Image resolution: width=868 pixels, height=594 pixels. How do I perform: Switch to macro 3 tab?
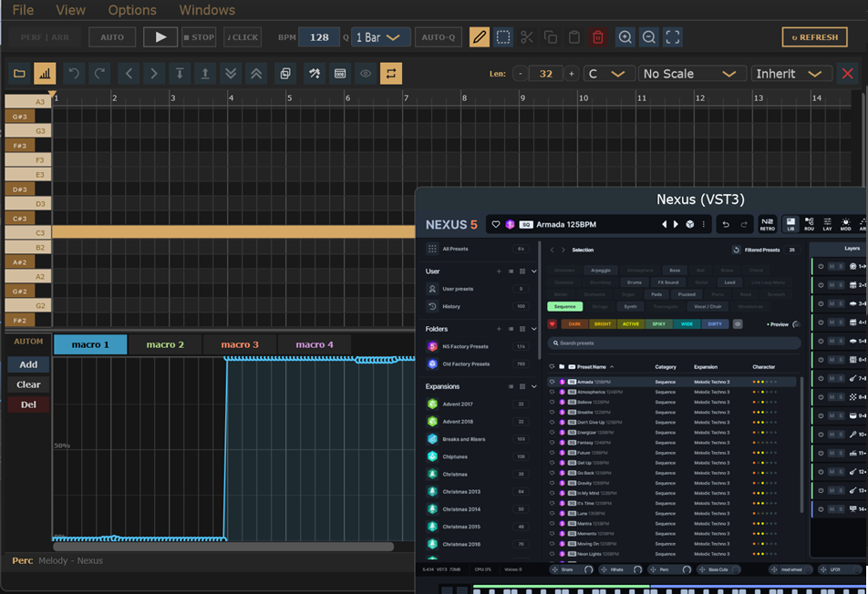(240, 344)
